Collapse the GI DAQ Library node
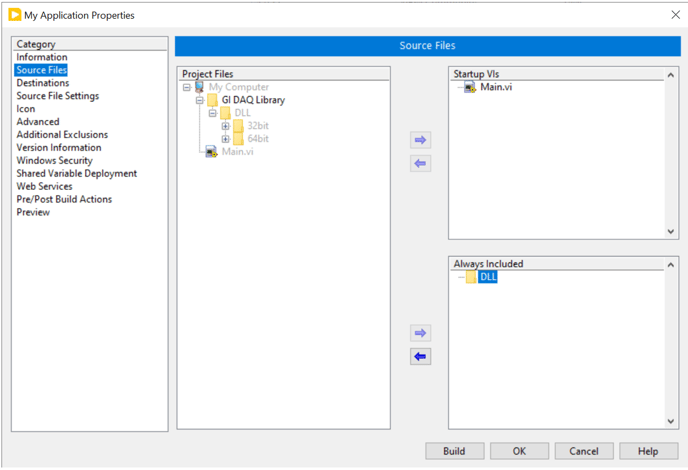 pos(200,101)
